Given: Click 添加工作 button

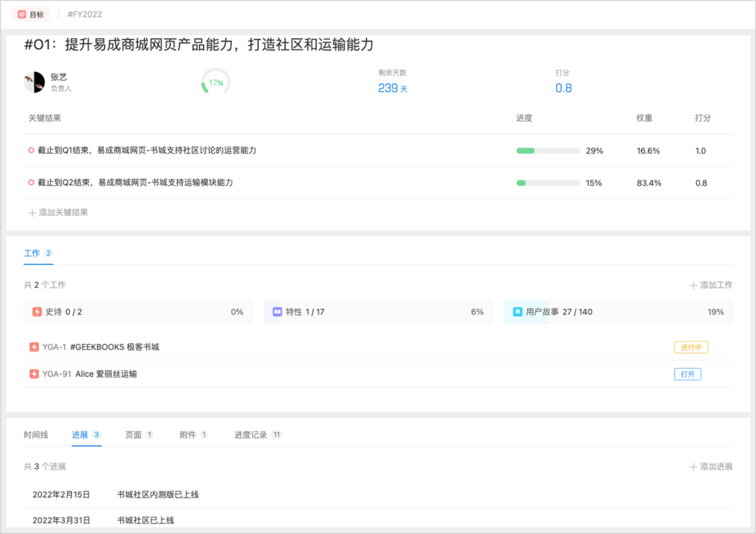Looking at the screenshot, I should click(711, 285).
